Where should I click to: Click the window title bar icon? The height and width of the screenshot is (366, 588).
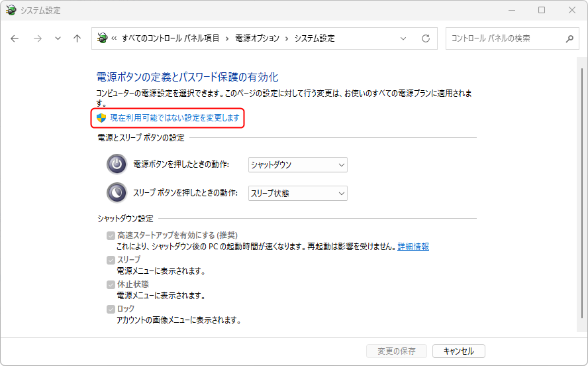coord(11,10)
